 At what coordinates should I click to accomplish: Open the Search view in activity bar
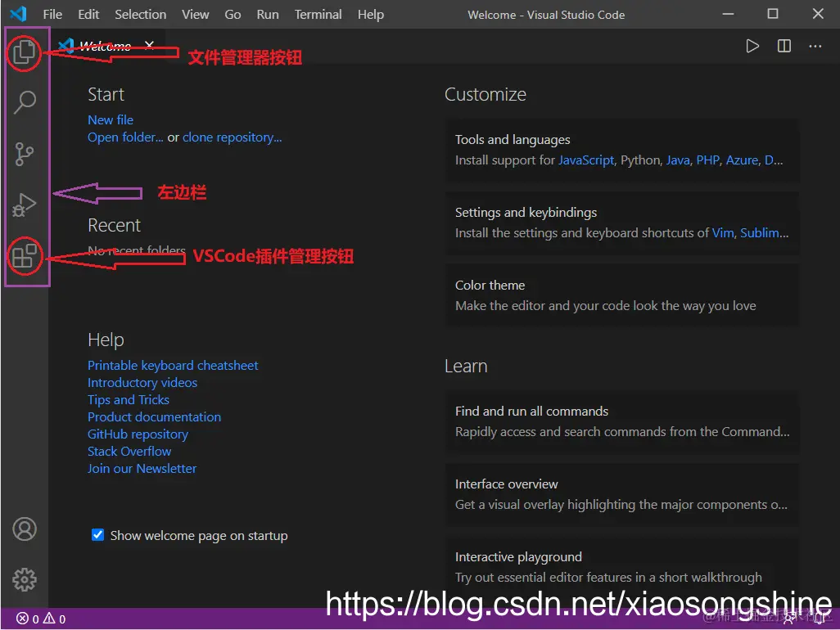tap(24, 101)
